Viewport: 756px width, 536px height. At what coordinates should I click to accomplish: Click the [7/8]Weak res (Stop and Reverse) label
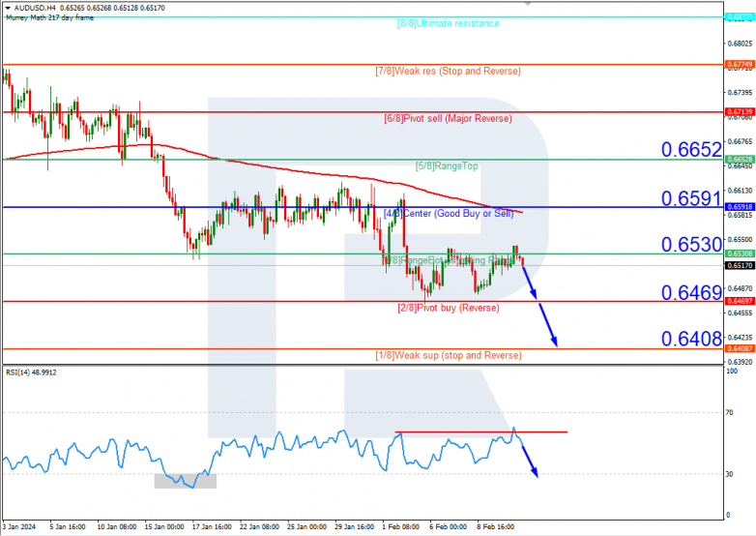click(448, 72)
